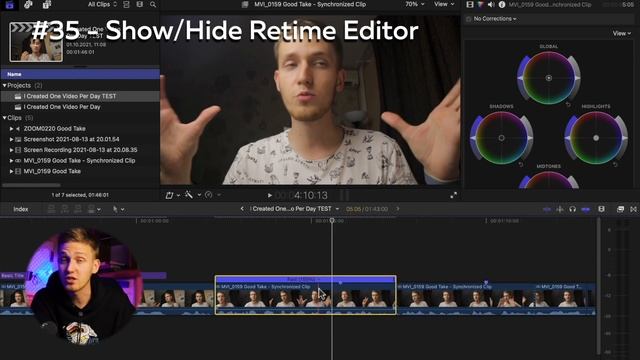Screen dimensions: 640x360
Task: Select Screen Recording 2021-08-13 at 20.08.35
Action: (80, 150)
